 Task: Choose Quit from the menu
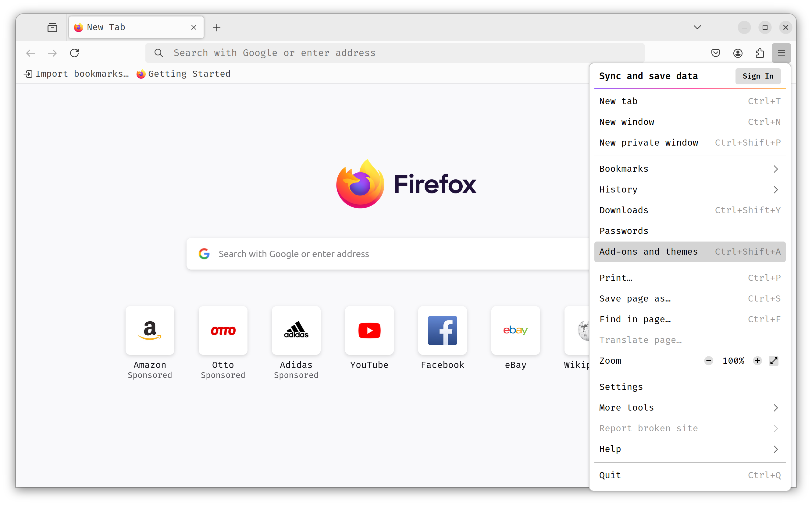click(690, 475)
